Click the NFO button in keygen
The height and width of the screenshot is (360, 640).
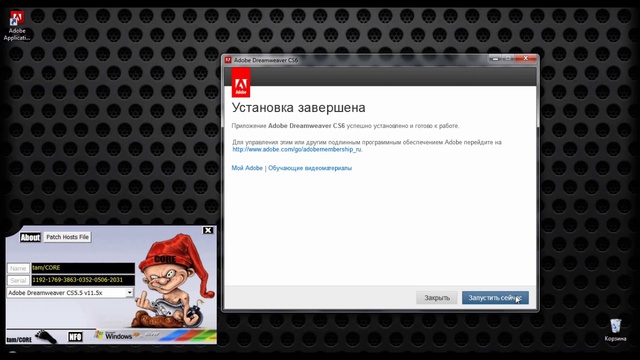[x=75, y=337]
